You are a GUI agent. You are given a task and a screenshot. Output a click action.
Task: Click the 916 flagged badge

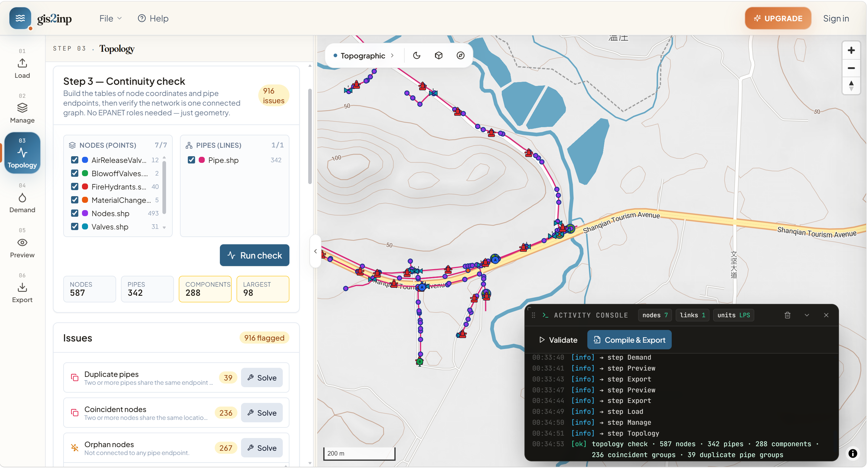tap(264, 338)
